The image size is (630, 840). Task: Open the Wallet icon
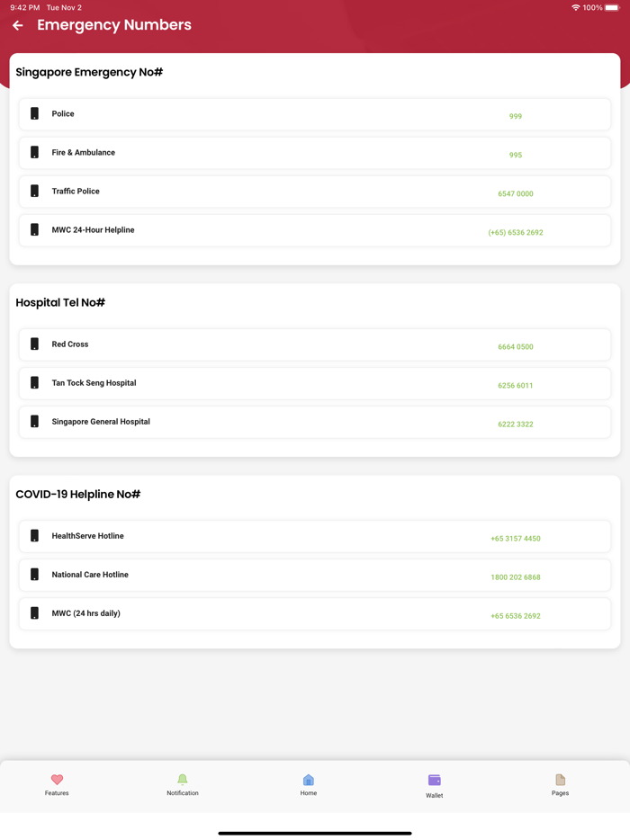[x=435, y=780]
